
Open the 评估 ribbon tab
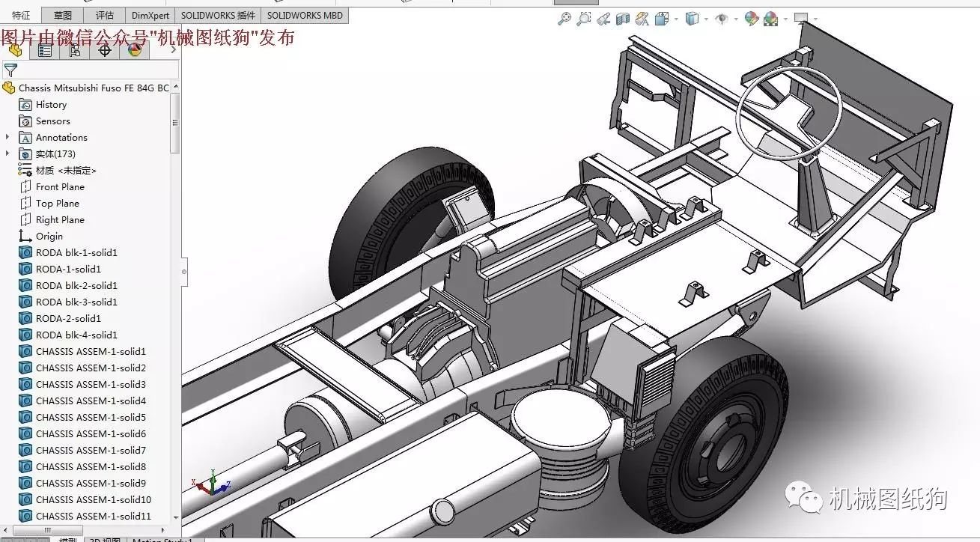105,15
